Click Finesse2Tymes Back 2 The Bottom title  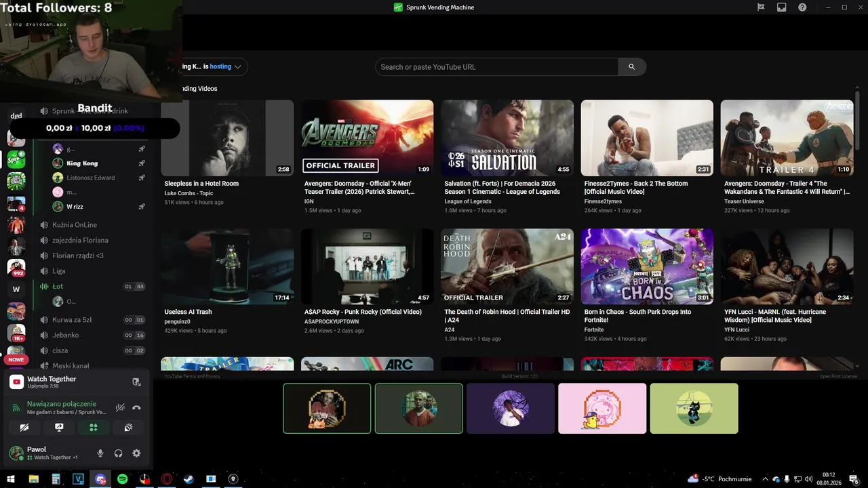pyautogui.click(x=636, y=188)
